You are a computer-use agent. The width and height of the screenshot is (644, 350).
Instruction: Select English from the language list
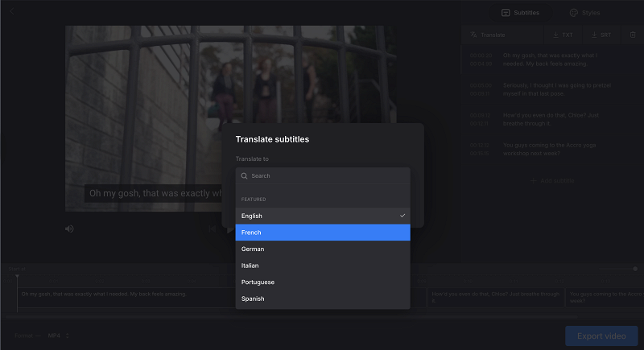[x=323, y=216]
